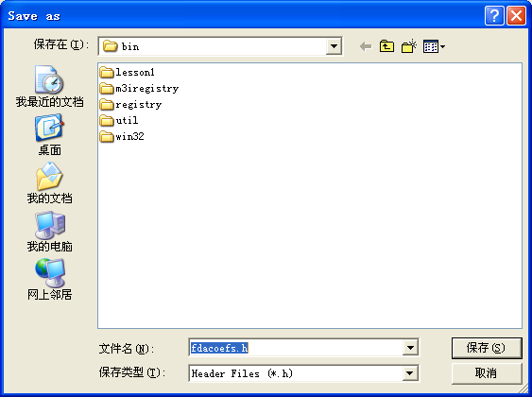Screen dimensions: 532x397
Task: Open the view menu icon
Action: (x=434, y=46)
